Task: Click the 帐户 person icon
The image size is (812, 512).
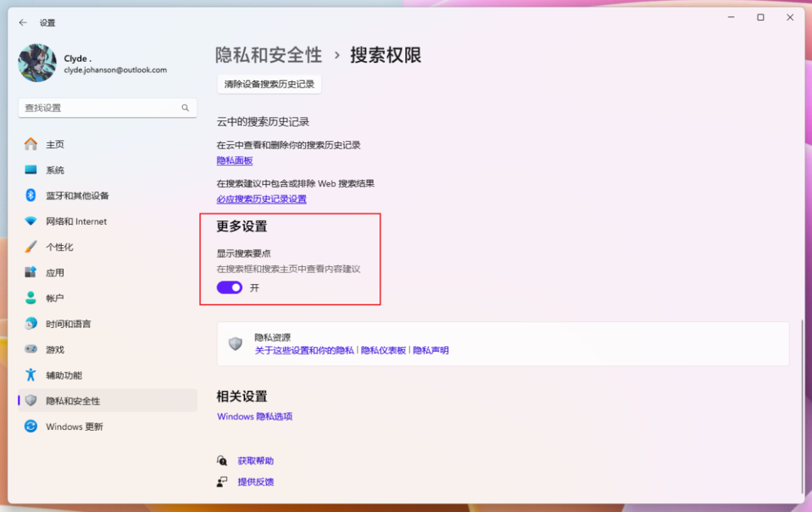Action: click(31, 298)
